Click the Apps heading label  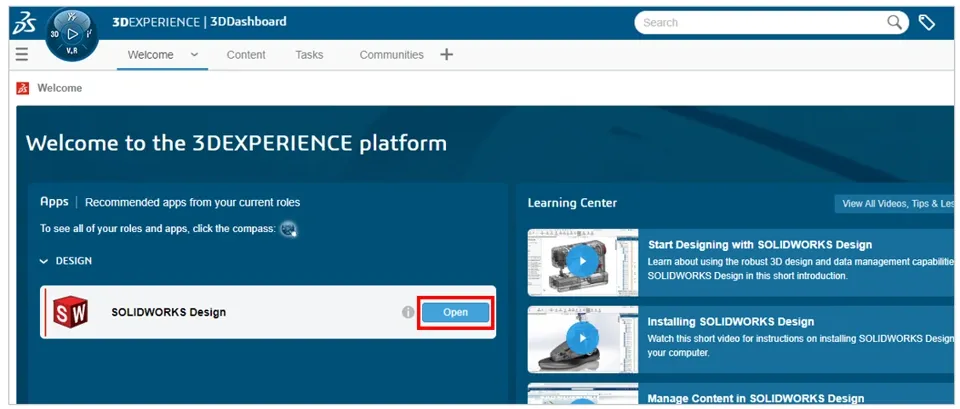coord(54,201)
